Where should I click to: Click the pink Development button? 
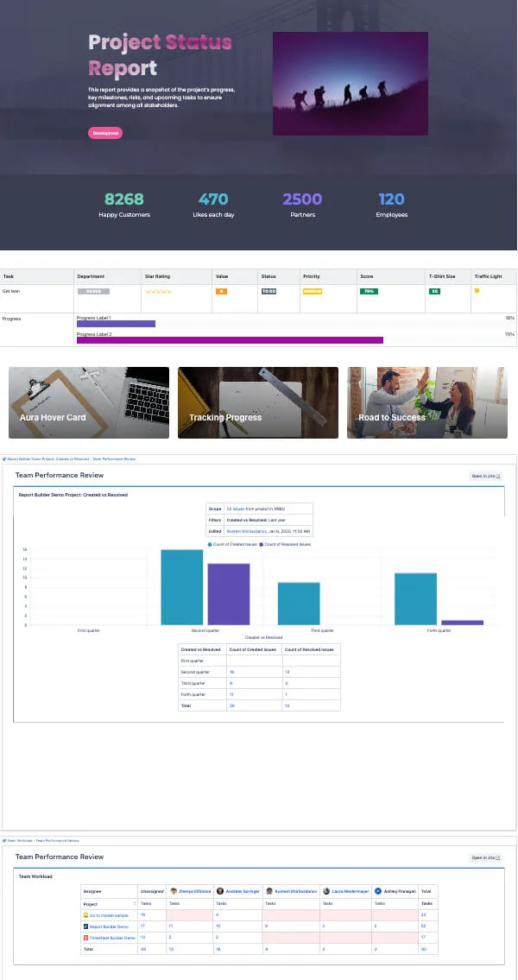(x=105, y=133)
